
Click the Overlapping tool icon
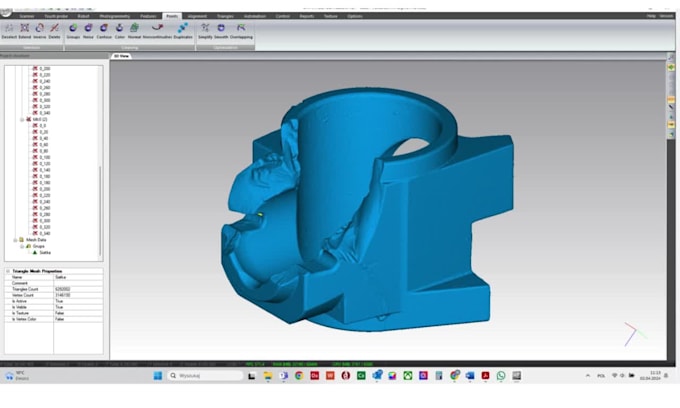241,28
